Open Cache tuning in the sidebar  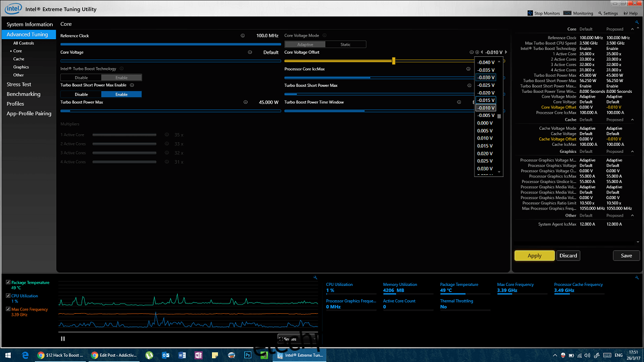pyautogui.click(x=19, y=59)
